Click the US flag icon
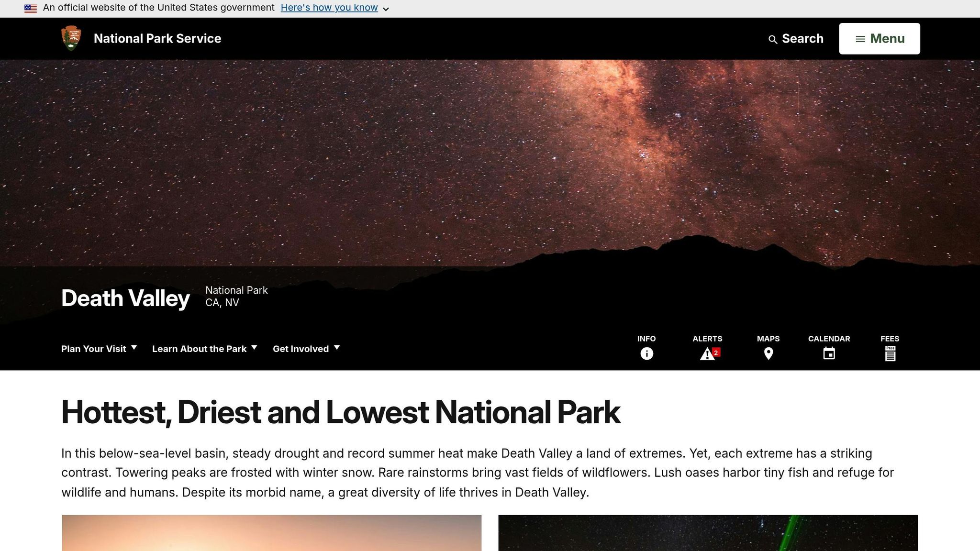Screen dimensions: 980x551 click(x=31, y=8)
